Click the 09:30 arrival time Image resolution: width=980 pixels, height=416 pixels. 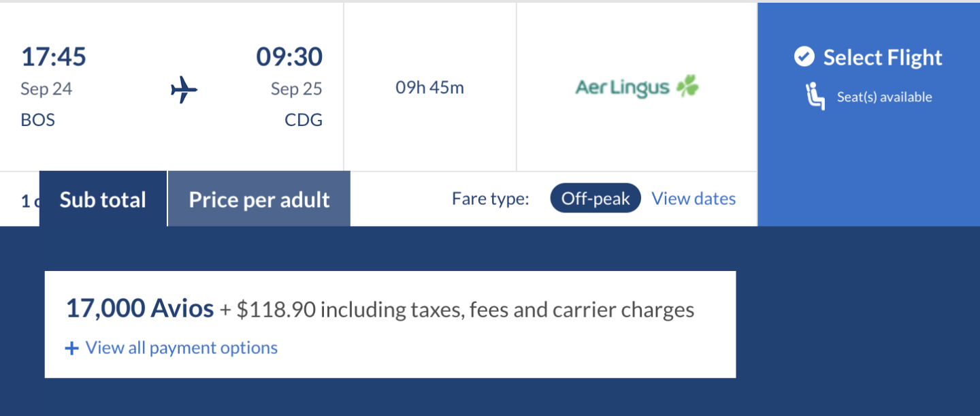(x=289, y=57)
